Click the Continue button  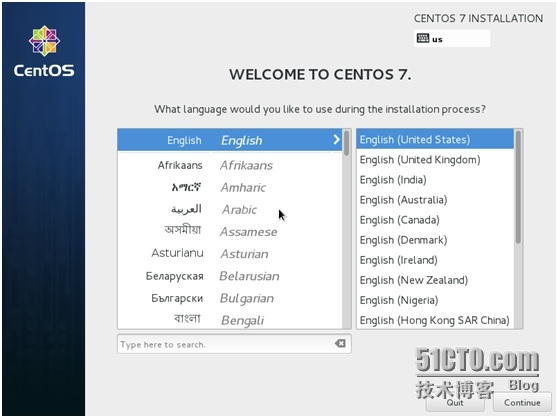(522, 403)
